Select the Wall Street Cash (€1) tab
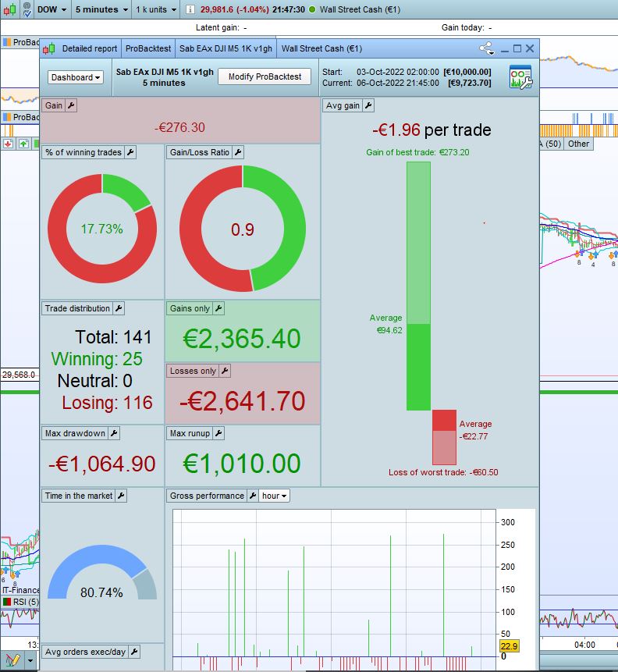This screenshot has height=672, width=618. (x=321, y=48)
